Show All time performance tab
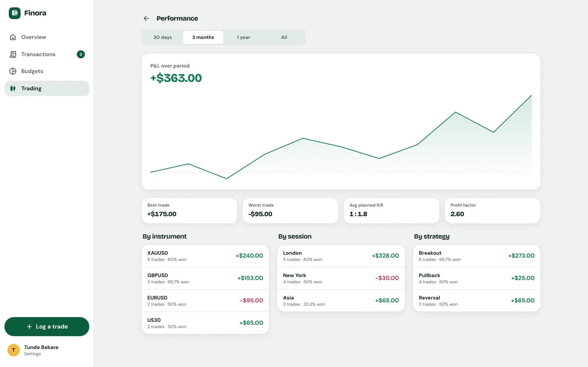 [x=284, y=37]
